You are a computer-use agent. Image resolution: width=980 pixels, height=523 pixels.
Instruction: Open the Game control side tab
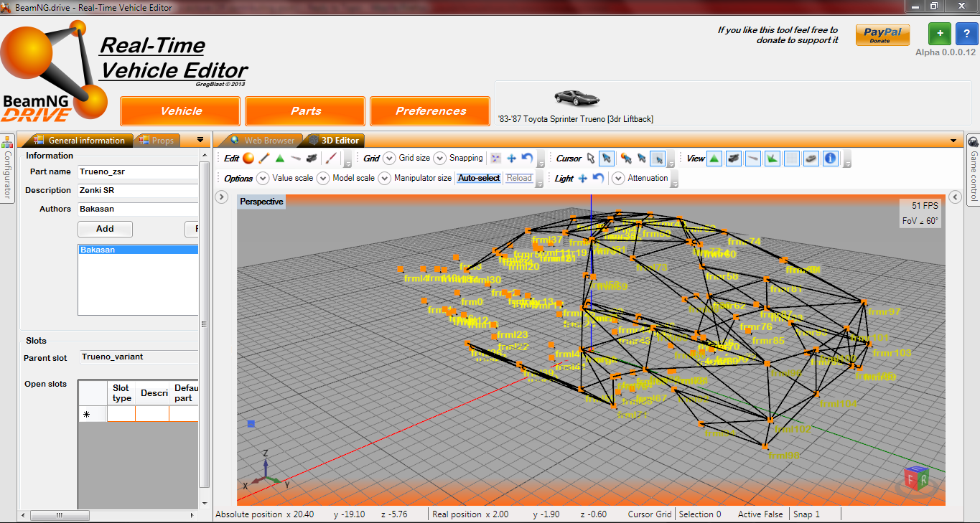pos(974,169)
